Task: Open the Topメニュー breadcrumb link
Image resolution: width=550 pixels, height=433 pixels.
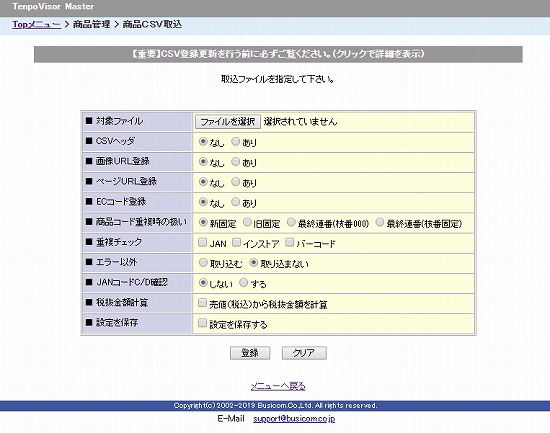Action: tap(36, 25)
